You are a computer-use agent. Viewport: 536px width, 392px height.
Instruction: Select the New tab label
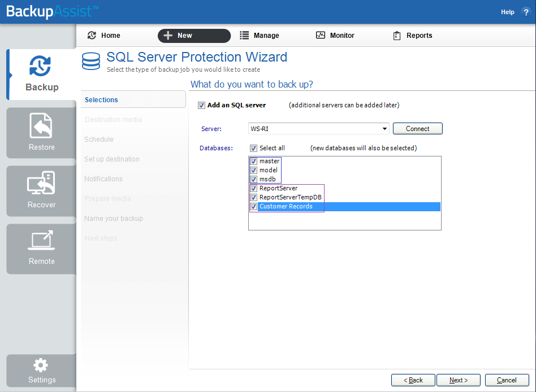pyautogui.click(x=184, y=36)
